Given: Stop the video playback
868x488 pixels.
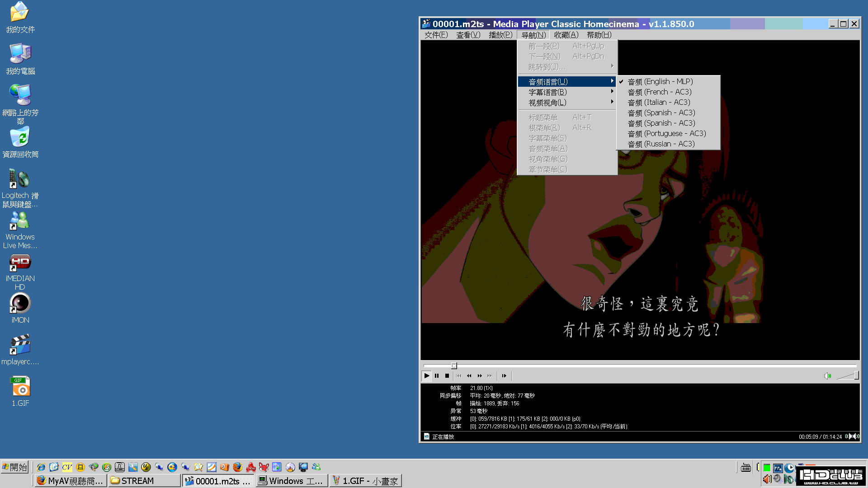Looking at the screenshot, I should click(x=447, y=375).
